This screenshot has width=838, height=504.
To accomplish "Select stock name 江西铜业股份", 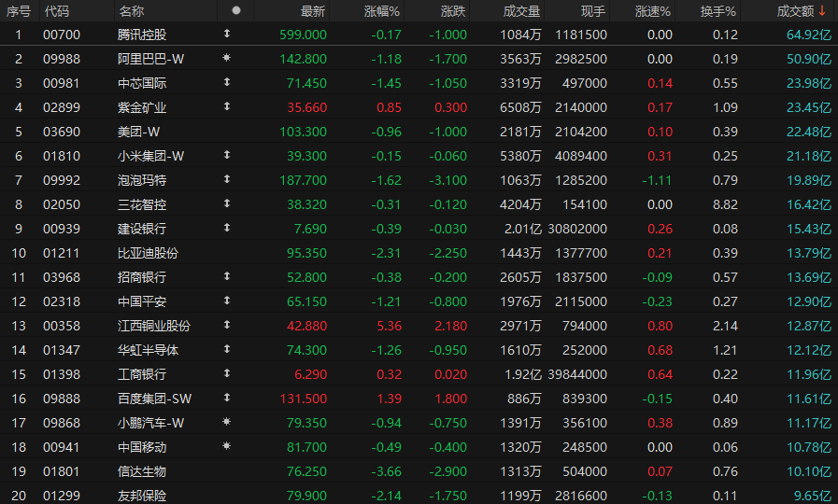I will (x=154, y=327).
